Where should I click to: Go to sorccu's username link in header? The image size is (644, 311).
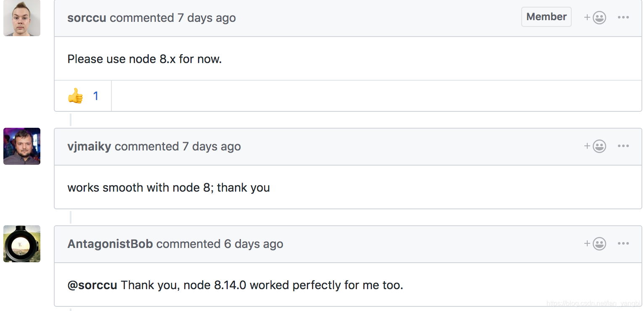[87, 18]
